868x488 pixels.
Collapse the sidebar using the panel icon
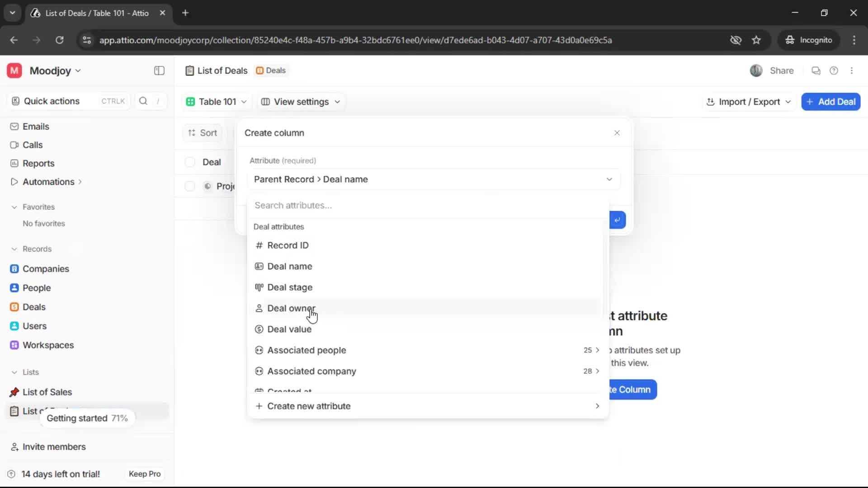159,70
